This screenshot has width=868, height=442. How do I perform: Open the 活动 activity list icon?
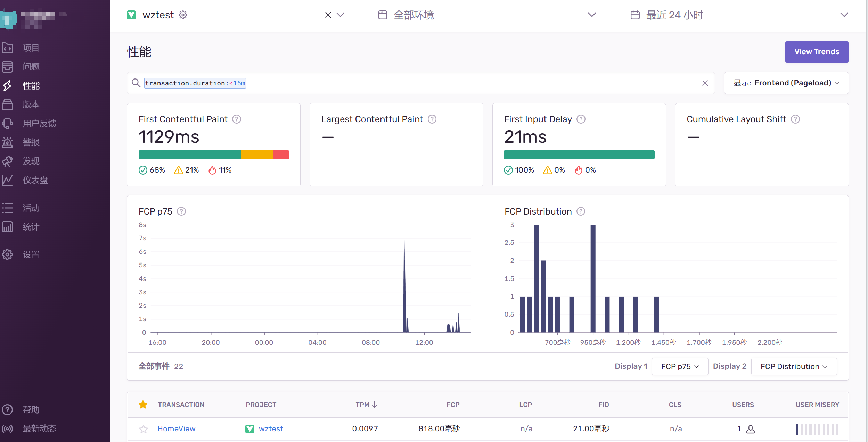7,208
